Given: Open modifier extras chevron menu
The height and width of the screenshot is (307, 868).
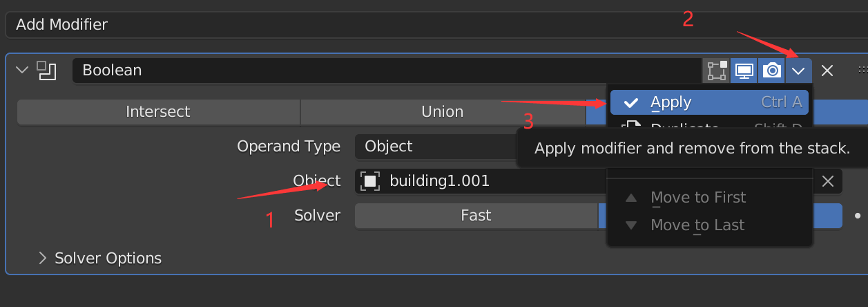Looking at the screenshot, I should 799,71.
